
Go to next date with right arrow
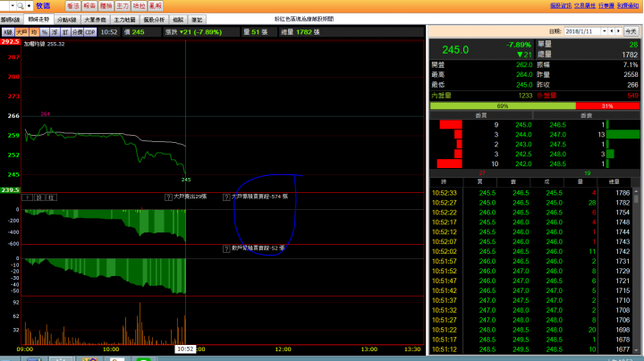pyautogui.click(x=619, y=31)
